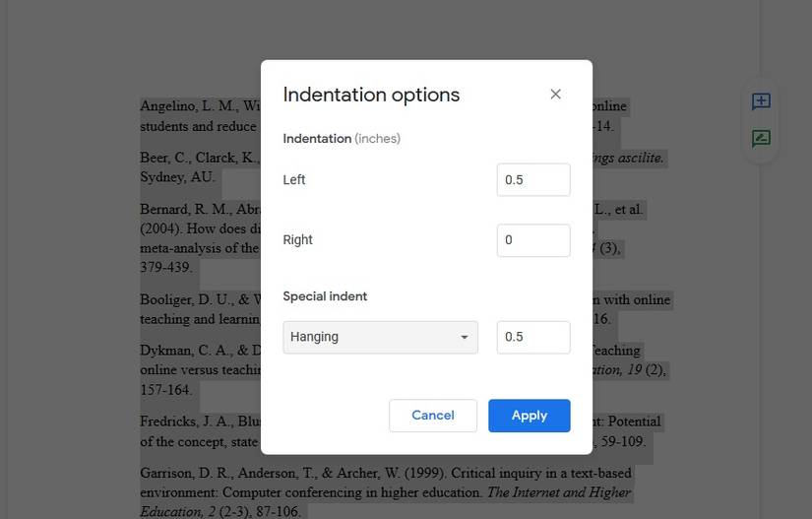This screenshot has height=519, width=812.
Task: Open the Hanging special indent dropdown
Action: 380,337
